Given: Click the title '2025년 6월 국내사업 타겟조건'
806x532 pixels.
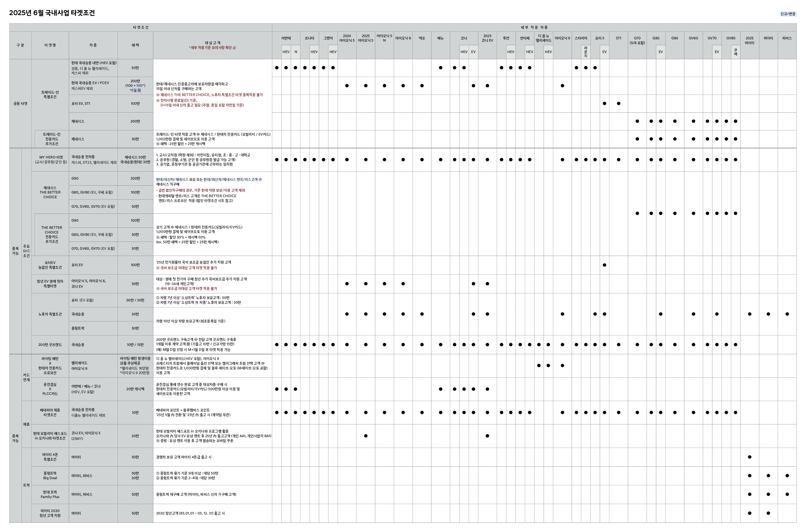Looking at the screenshot, I should [x=52, y=13].
